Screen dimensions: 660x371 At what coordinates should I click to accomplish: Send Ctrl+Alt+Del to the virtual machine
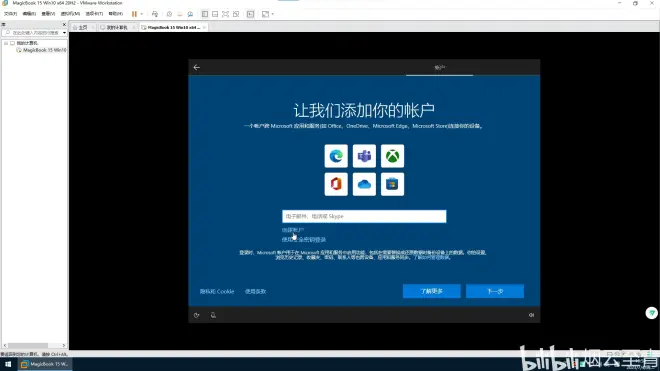(155, 14)
